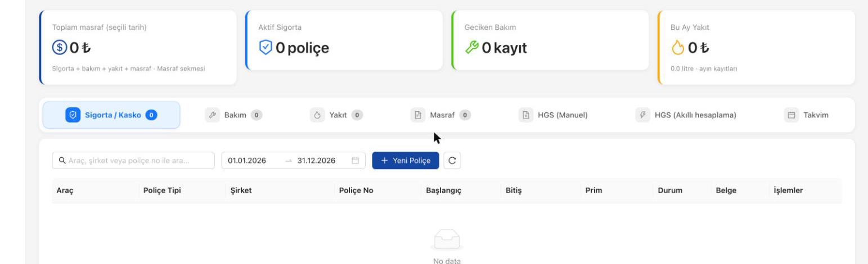Click the wrench icon beside Bakım tab

[x=213, y=115]
